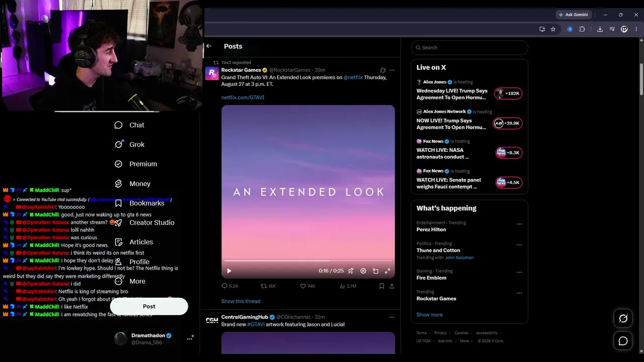Open more options on Rockstar Games post

pos(392,70)
